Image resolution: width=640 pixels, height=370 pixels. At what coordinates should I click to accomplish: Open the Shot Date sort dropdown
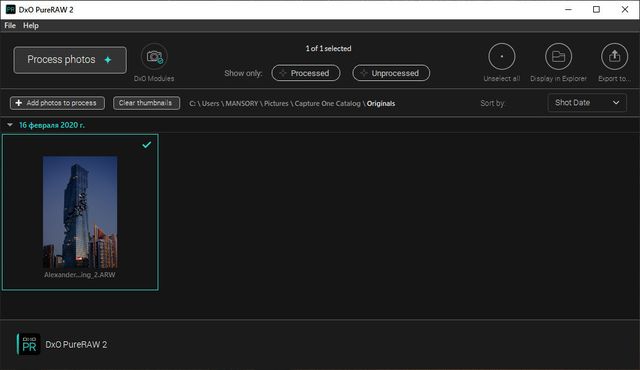pos(587,103)
